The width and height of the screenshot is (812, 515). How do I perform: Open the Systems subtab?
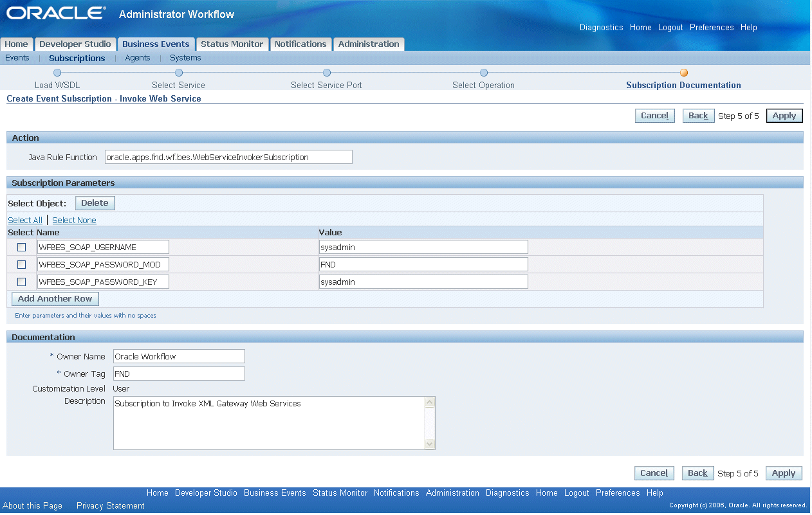click(x=185, y=58)
